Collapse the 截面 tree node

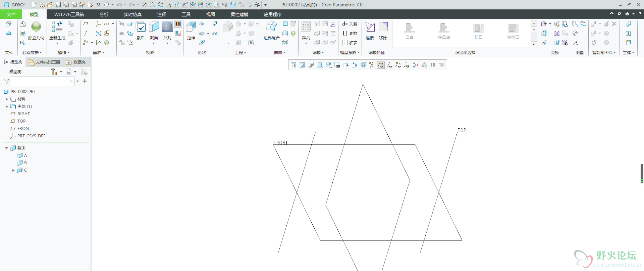click(6, 148)
